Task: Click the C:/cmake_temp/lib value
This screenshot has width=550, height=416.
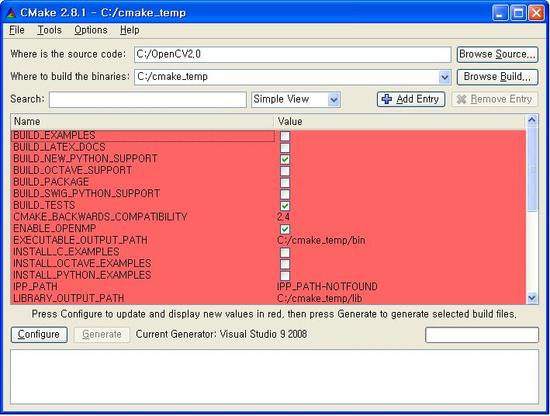Action: coord(320,298)
